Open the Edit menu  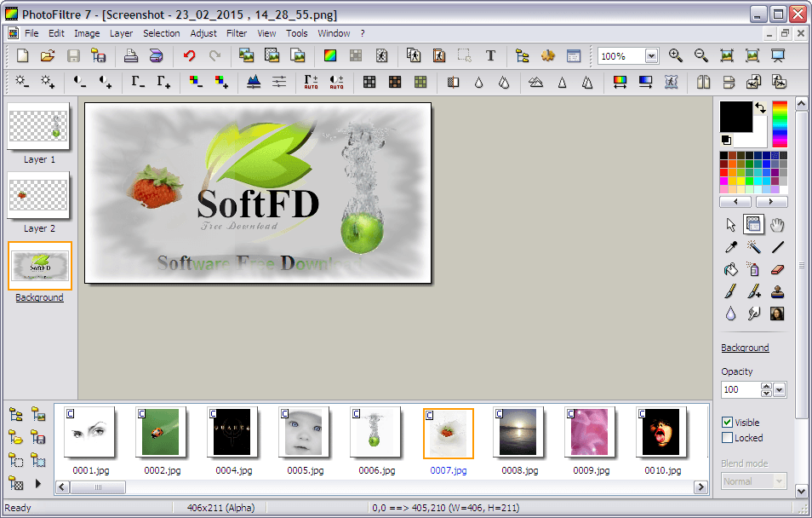click(x=56, y=33)
